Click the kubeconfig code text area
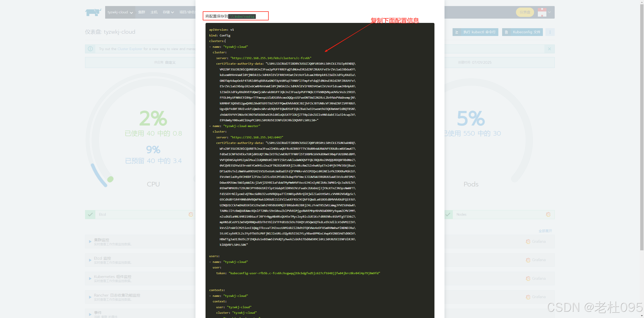Screen dimensions: 644x318 pyautogui.click(x=320, y=170)
